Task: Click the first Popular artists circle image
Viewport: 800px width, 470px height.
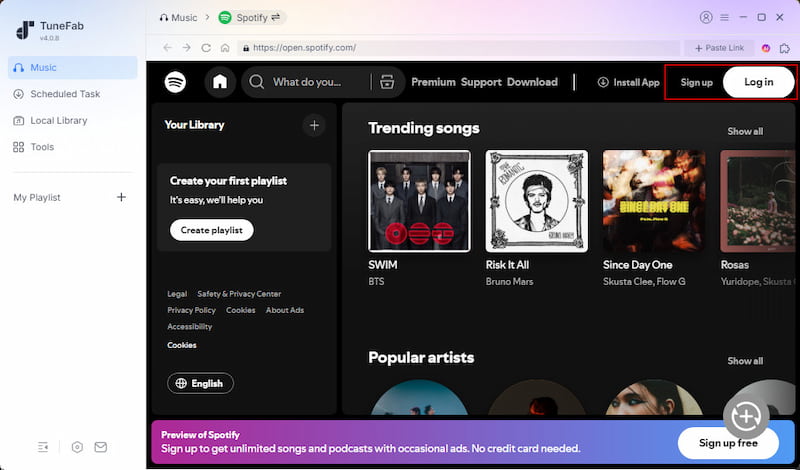Action: pyautogui.click(x=419, y=397)
